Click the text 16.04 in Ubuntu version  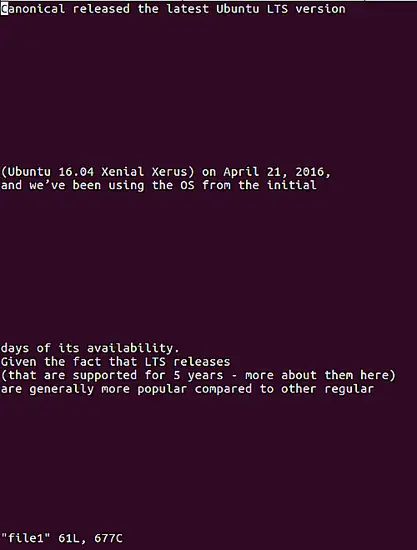tap(76, 172)
